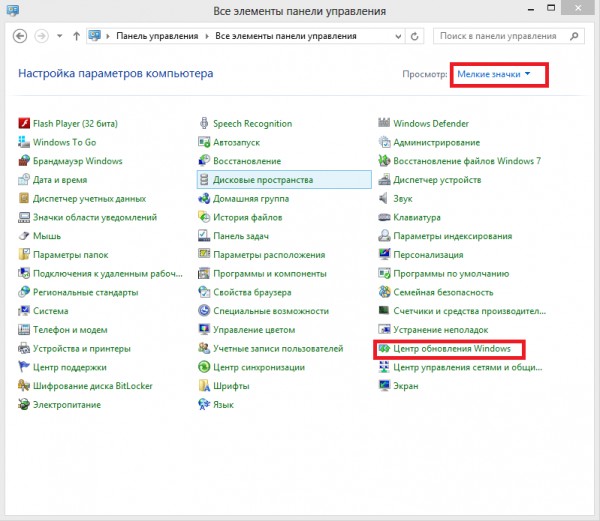Open the Электропитание icon

pos(24,405)
